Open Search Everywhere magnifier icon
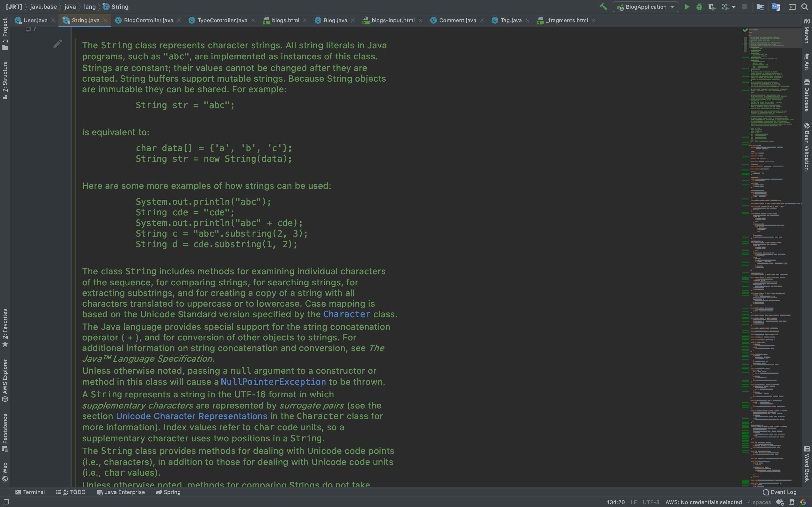 (805, 7)
